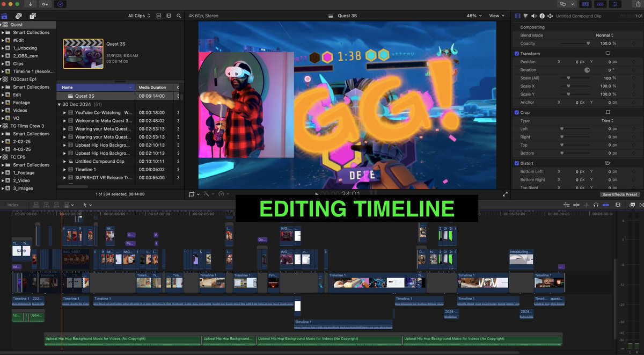This screenshot has width=644, height=355.
Task: Click the Import Media arrow icon
Action: pyautogui.click(x=31, y=4)
